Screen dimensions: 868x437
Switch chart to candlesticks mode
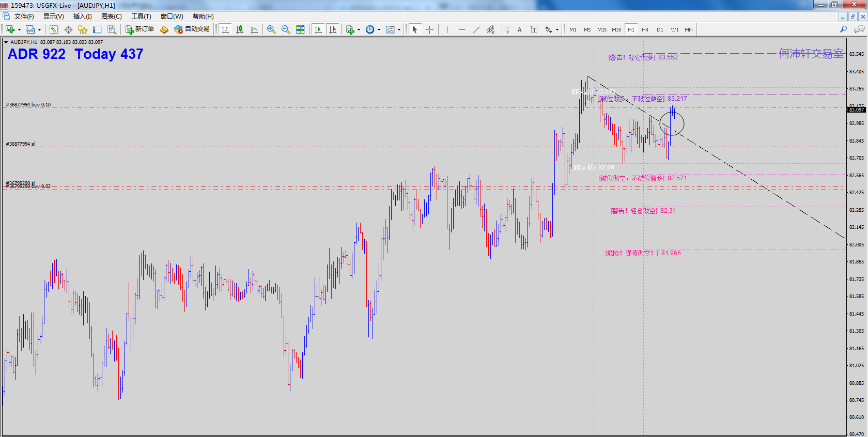pos(240,29)
